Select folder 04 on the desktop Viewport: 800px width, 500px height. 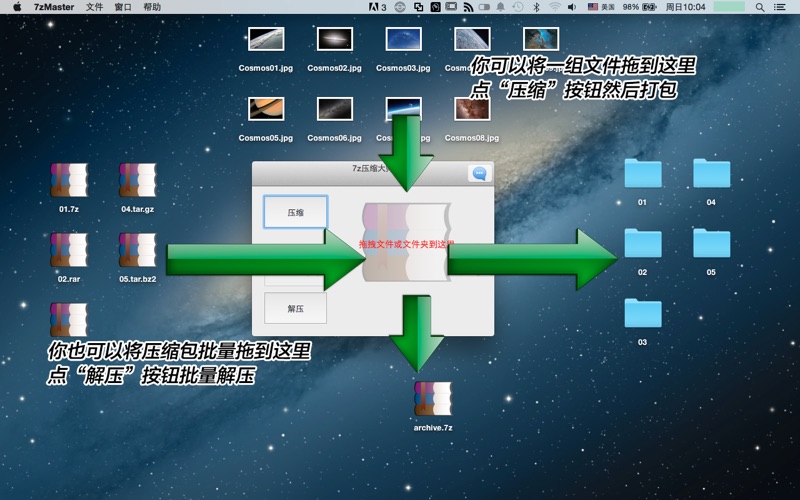711,173
